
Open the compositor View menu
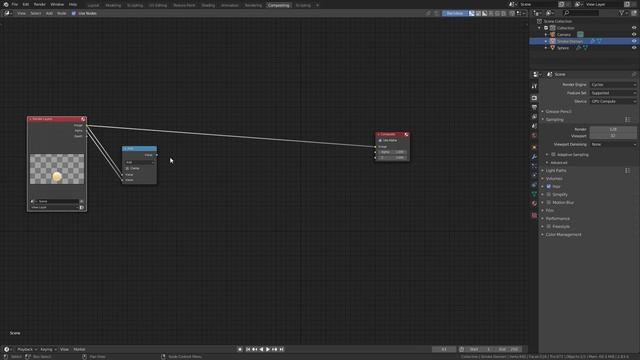21,13
